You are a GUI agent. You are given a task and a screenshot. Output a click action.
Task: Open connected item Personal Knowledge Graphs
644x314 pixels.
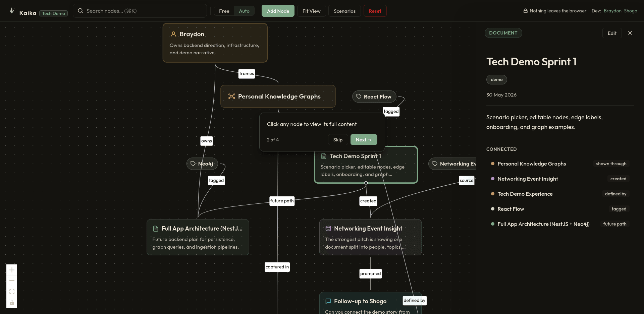[560, 164]
